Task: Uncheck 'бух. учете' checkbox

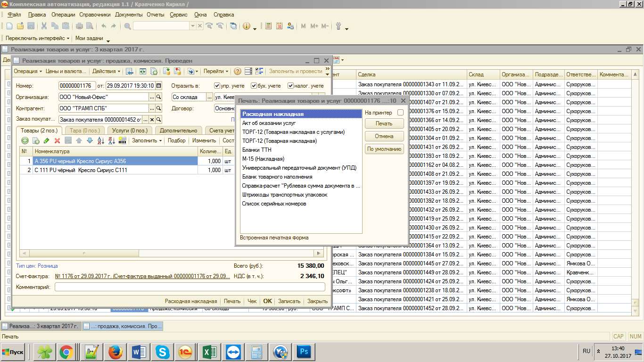Action: 254,86
